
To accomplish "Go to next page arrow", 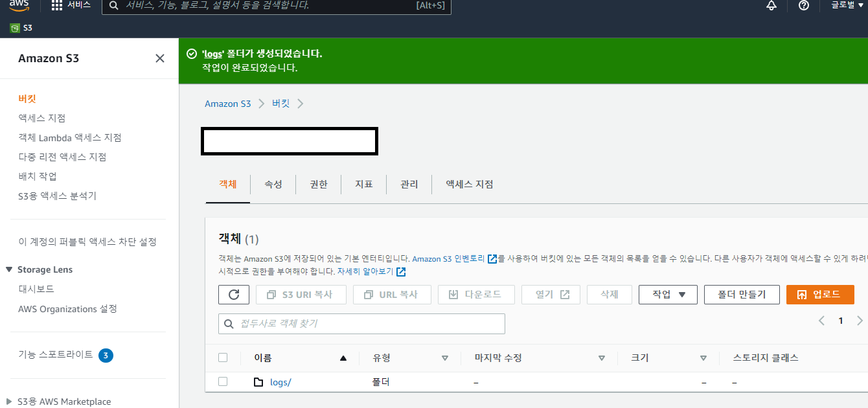I will coord(860,321).
